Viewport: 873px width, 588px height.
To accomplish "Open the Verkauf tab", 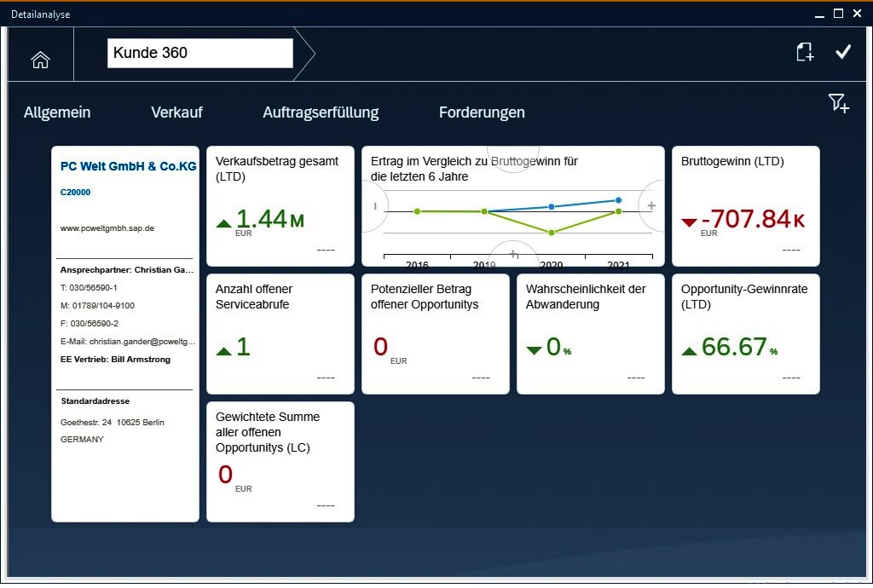I will coord(176,112).
